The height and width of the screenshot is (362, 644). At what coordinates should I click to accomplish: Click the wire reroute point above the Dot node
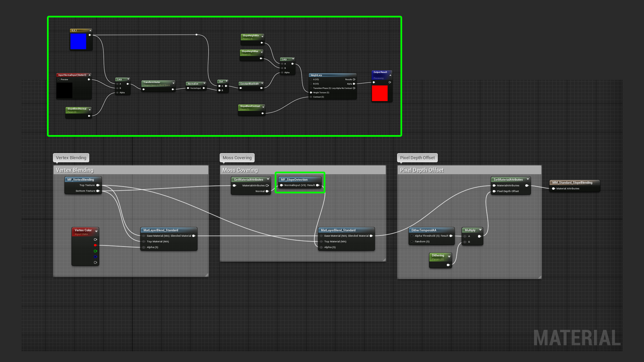coord(197,35)
